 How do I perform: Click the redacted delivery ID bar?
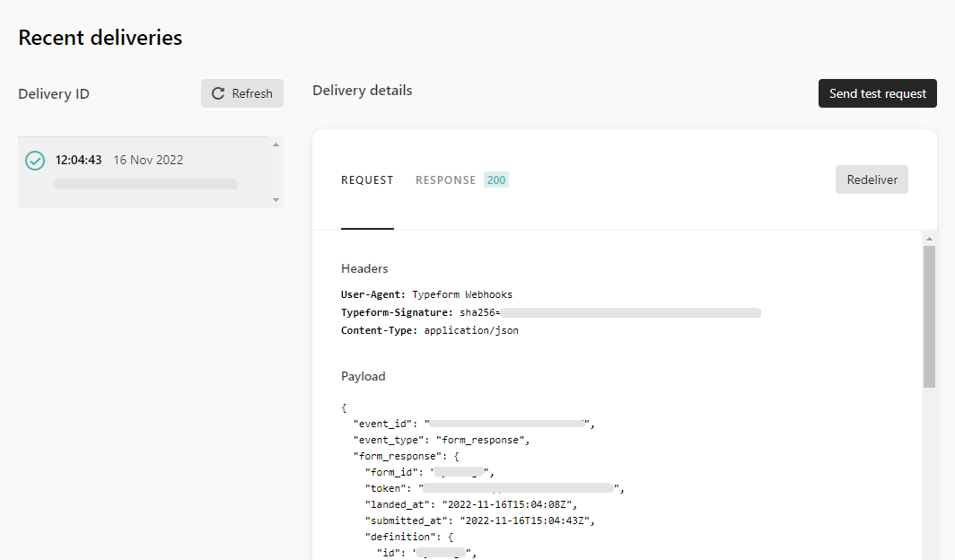[145, 183]
